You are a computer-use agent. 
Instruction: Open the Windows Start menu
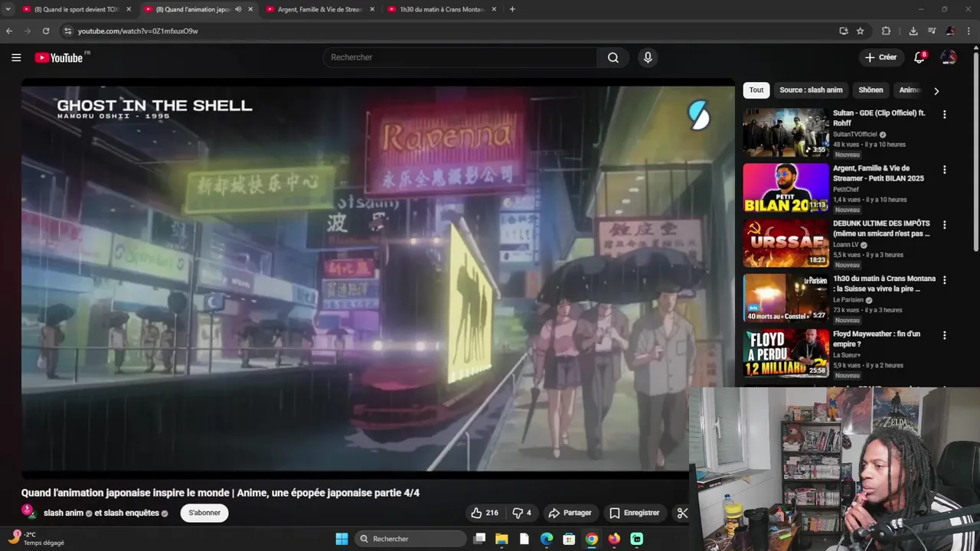pyautogui.click(x=341, y=539)
